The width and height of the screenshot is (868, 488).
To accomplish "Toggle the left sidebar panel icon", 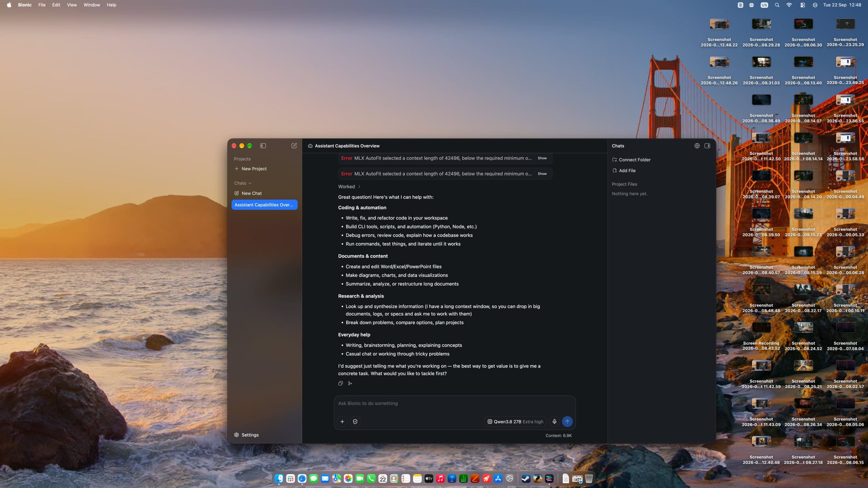I will [x=263, y=146].
